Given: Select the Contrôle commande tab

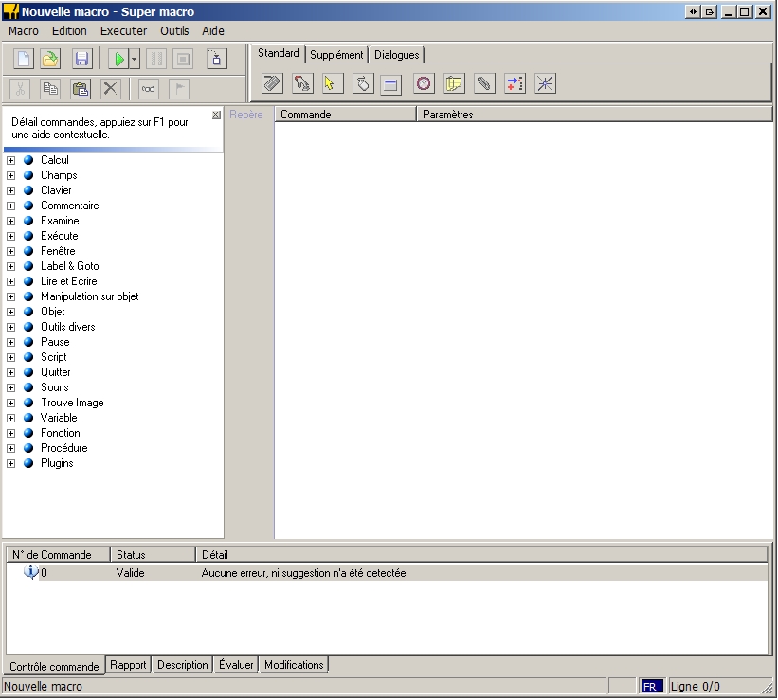Looking at the screenshot, I should [54, 666].
